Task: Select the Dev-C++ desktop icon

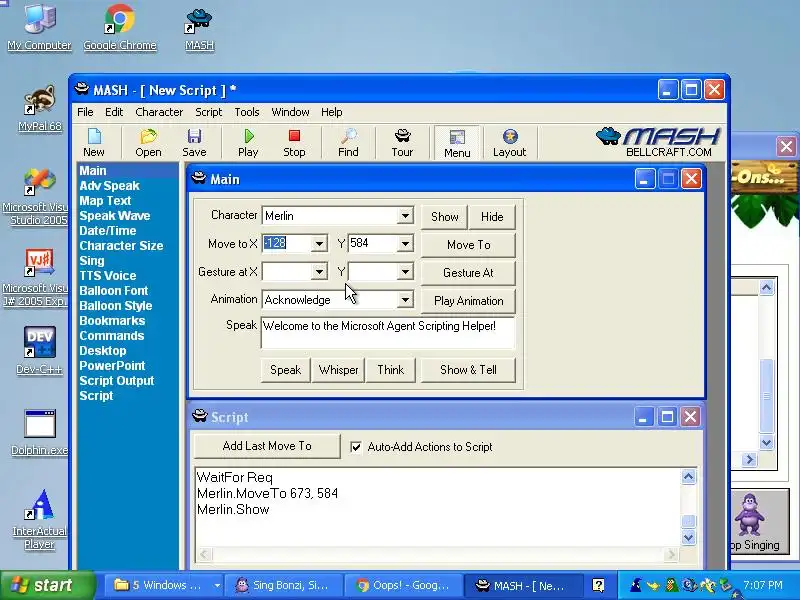Action: (39, 351)
